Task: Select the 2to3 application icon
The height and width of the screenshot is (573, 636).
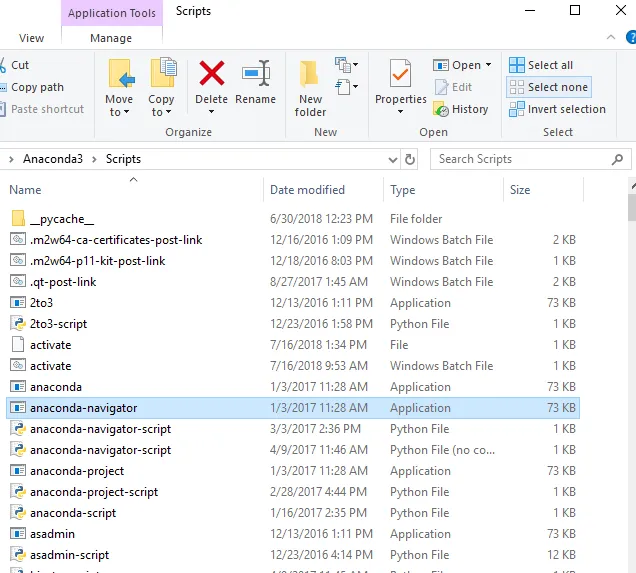Action: tap(18, 303)
